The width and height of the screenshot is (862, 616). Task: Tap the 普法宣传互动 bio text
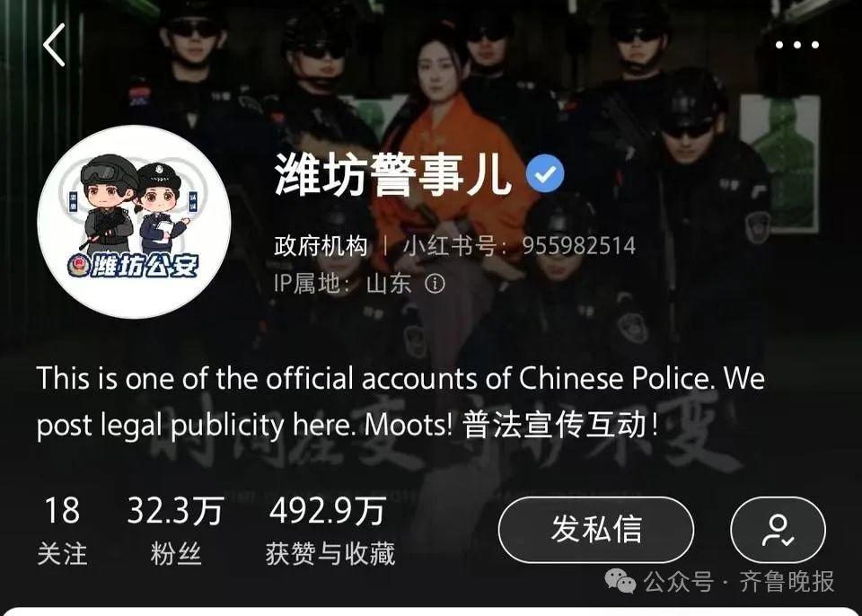pyautogui.click(x=559, y=425)
